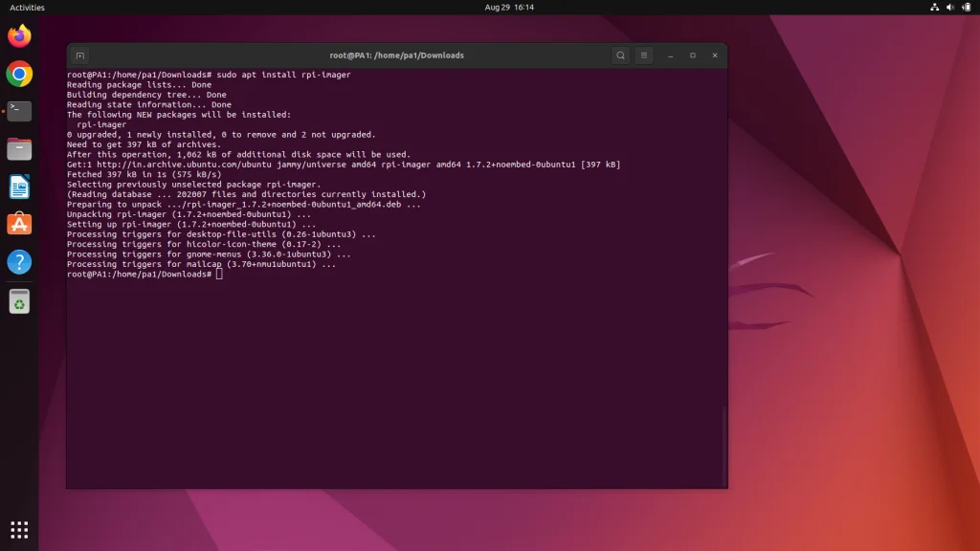
Task: Click 'Reading package lists... Done' line
Action: click(139, 85)
